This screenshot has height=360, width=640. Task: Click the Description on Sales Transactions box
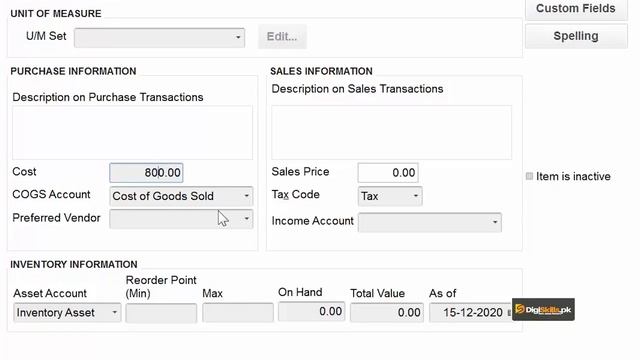tap(391, 133)
